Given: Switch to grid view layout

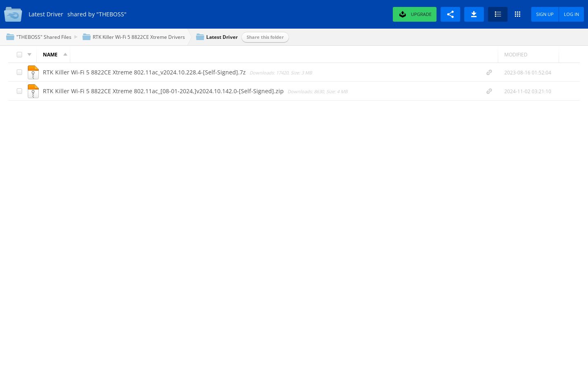Looking at the screenshot, I should (517, 14).
